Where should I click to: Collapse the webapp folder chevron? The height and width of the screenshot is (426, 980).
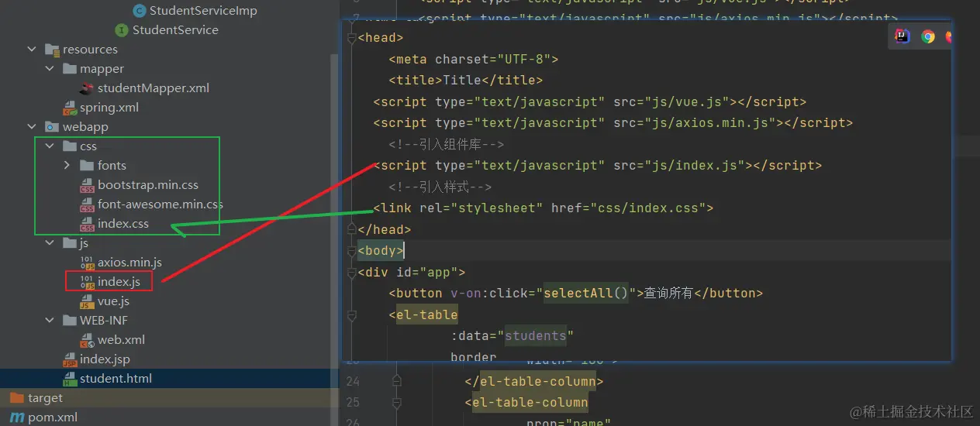click(32, 127)
